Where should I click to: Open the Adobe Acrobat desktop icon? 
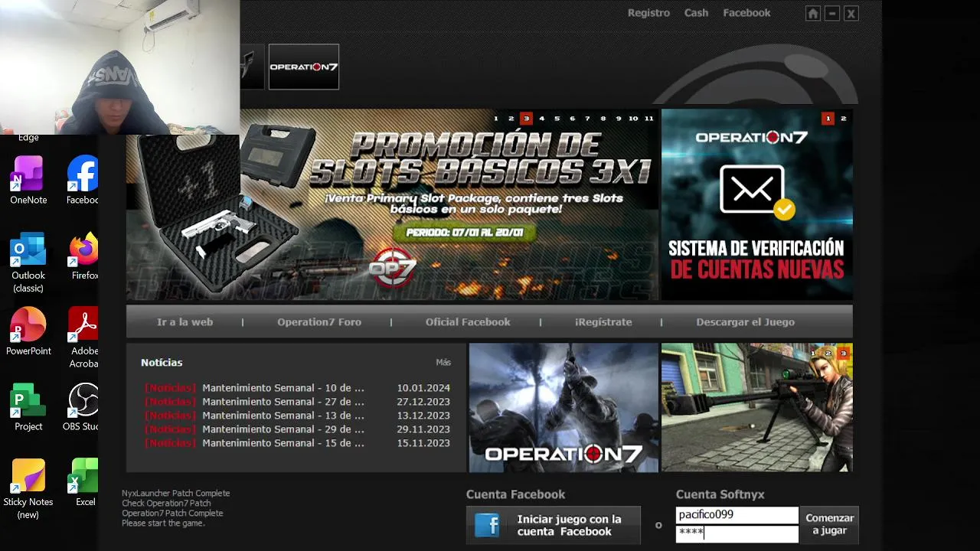tap(83, 337)
